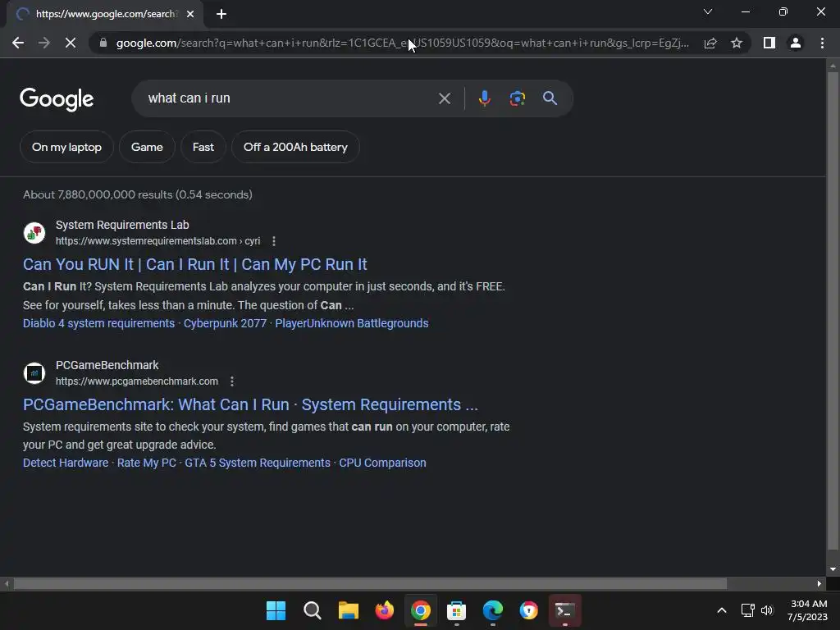Screen dimensions: 840x630
Task: Open the CPU Comparison sitelink
Action: 382,463
